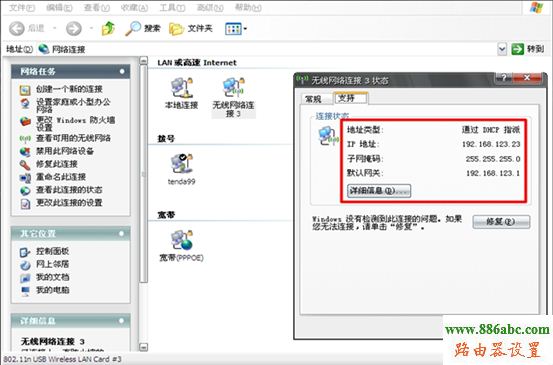This screenshot has height=365, width=553.
Task: Collapse the Network Tasks (网络任务) panel
Action: [x=122, y=72]
